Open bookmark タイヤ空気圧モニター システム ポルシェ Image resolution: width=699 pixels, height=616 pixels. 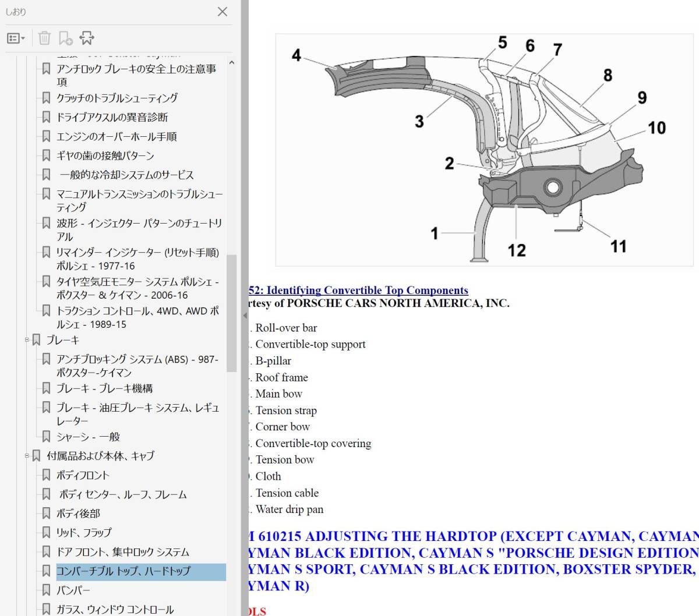138,288
